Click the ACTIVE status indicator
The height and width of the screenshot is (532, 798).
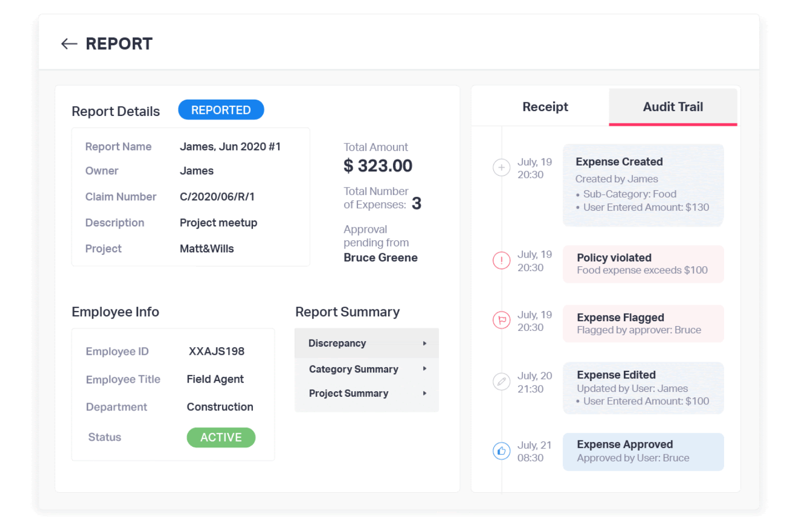(x=221, y=437)
